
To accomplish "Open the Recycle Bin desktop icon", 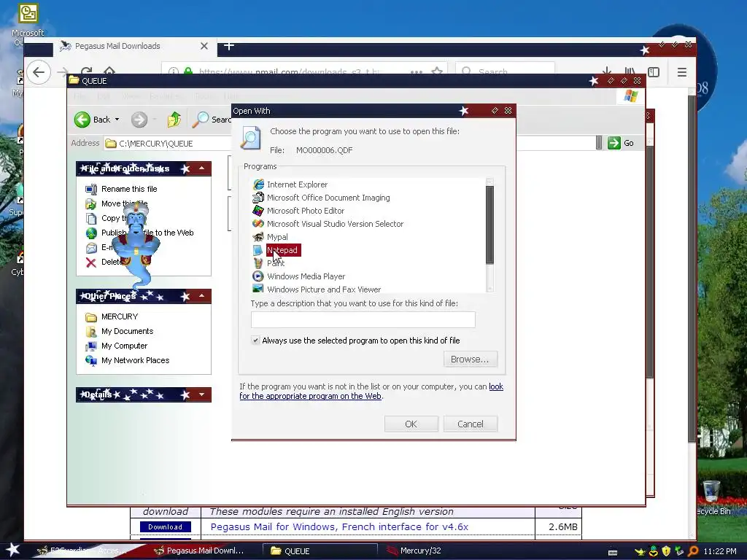I will (711, 497).
